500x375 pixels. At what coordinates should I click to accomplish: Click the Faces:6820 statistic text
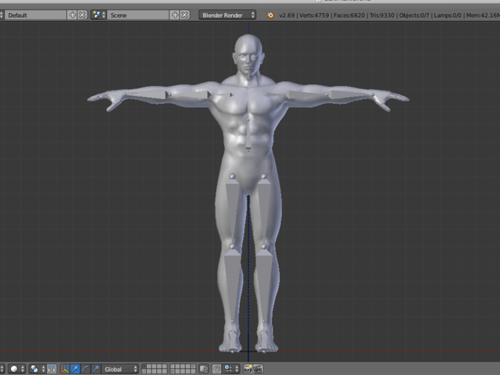pyautogui.click(x=349, y=15)
